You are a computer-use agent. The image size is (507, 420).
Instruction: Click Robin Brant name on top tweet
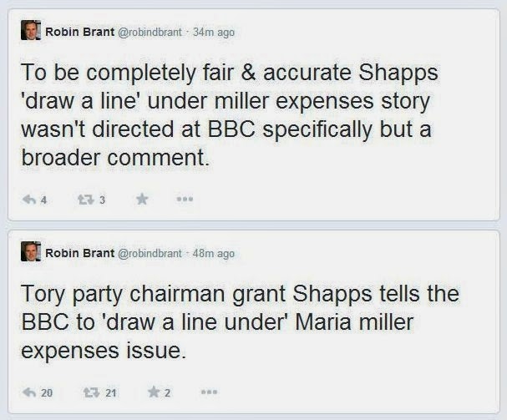point(80,32)
